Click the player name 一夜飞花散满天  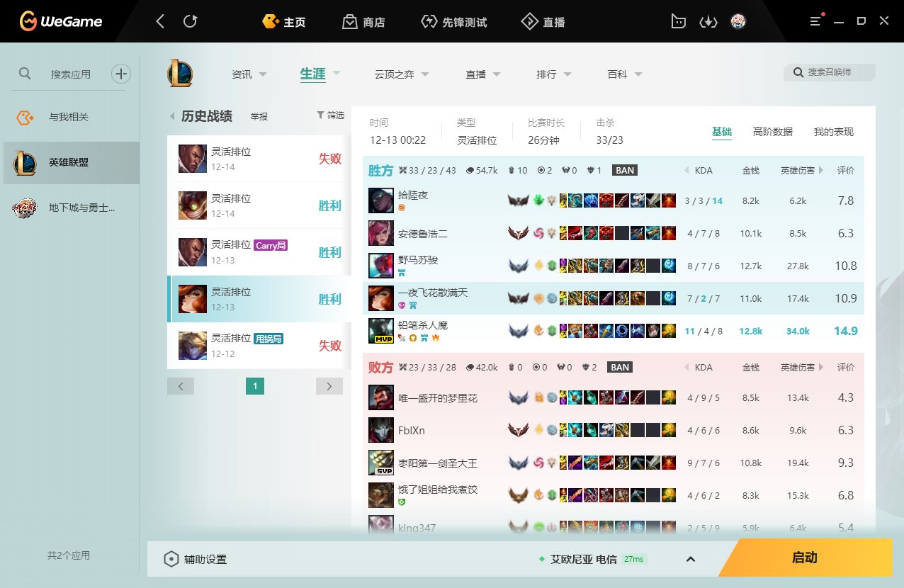pyautogui.click(x=433, y=293)
